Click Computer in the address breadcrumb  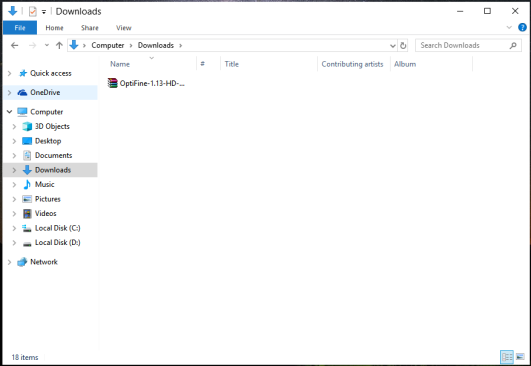(x=108, y=45)
